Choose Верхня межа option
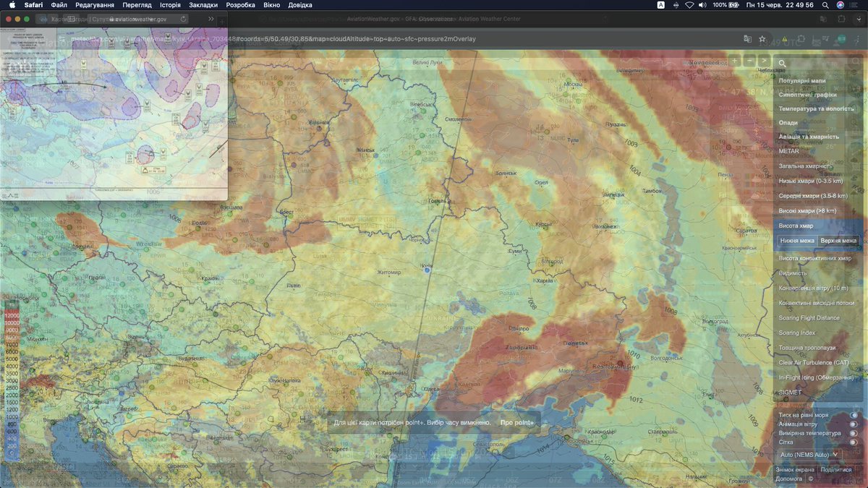Viewport: 868px width, 488px height. [838, 241]
